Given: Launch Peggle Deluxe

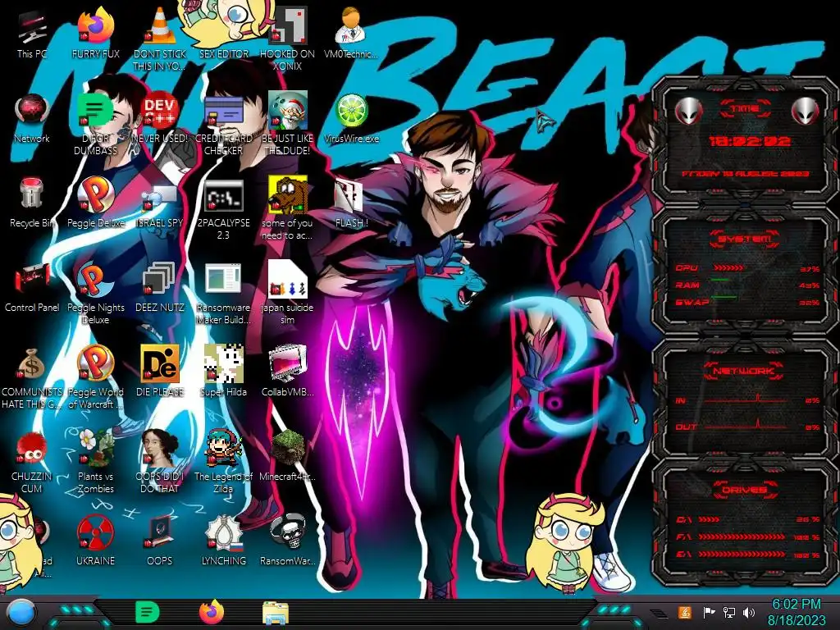Looking at the screenshot, I should coord(95,203).
